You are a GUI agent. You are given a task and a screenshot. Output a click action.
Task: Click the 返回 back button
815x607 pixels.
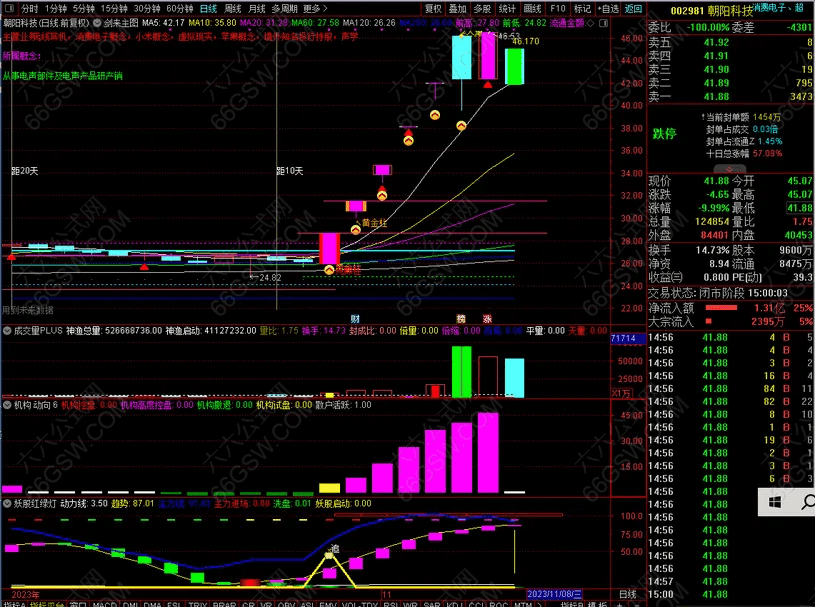pos(633,8)
